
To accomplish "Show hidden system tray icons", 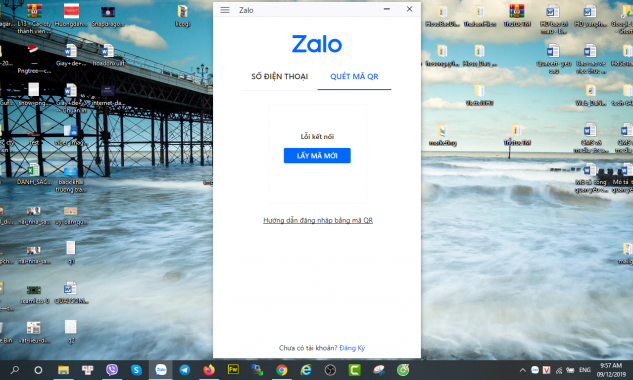I will coord(522,370).
